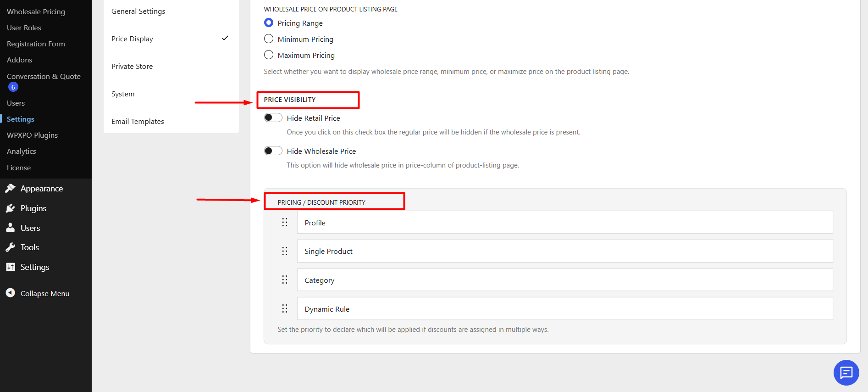Click the Plugins plug icon
Image resolution: width=868 pixels, height=392 pixels.
[11, 208]
